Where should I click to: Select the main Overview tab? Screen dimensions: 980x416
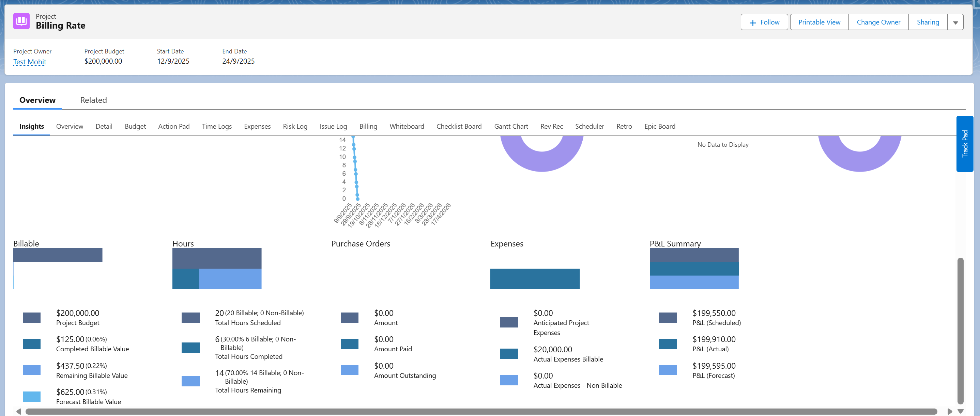37,100
